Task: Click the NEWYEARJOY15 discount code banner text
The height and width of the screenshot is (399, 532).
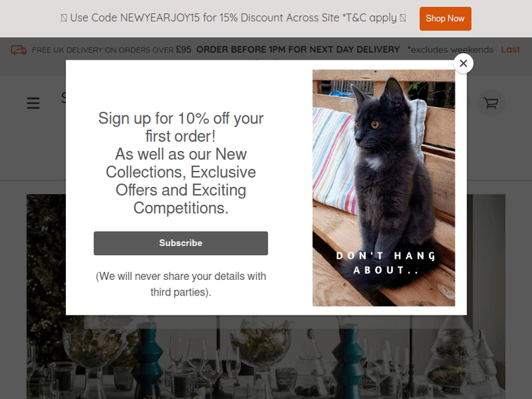Action: 233,18
